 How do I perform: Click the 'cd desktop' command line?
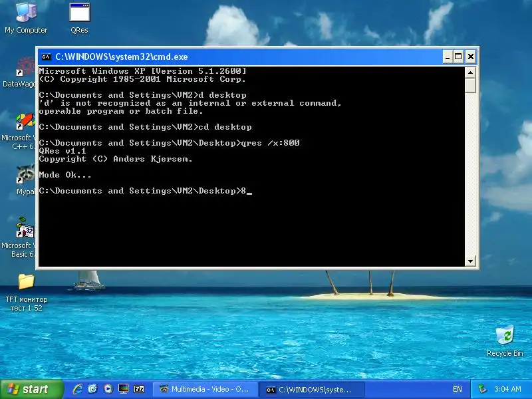[x=145, y=127]
